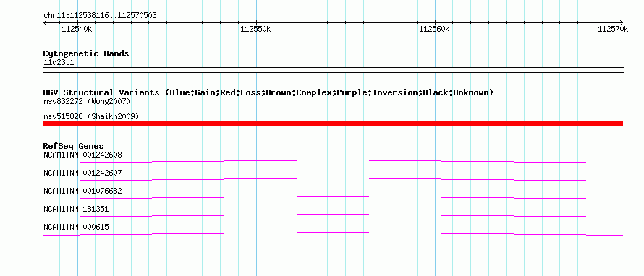Click the 112550k ruler tick label

click(256, 30)
